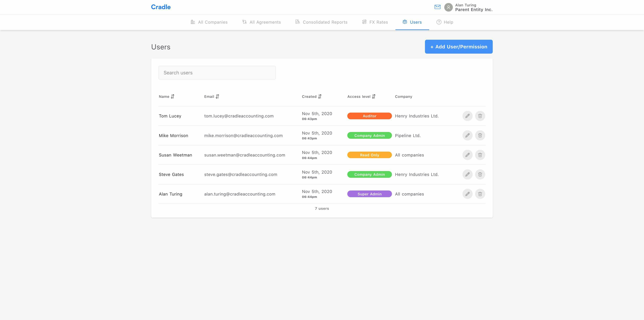Open the mail envelope icon

click(x=437, y=7)
